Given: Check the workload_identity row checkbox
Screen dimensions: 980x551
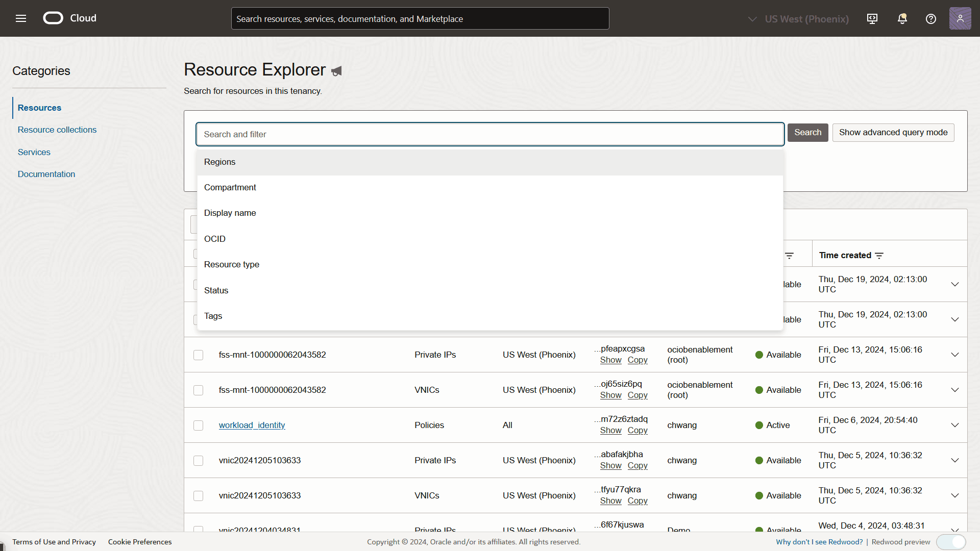Looking at the screenshot, I should [199, 425].
